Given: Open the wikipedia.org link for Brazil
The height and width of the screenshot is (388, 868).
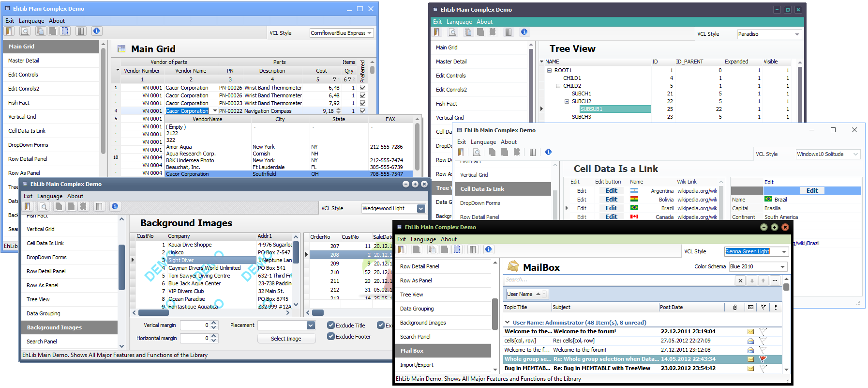Looking at the screenshot, I should coord(697,208).
